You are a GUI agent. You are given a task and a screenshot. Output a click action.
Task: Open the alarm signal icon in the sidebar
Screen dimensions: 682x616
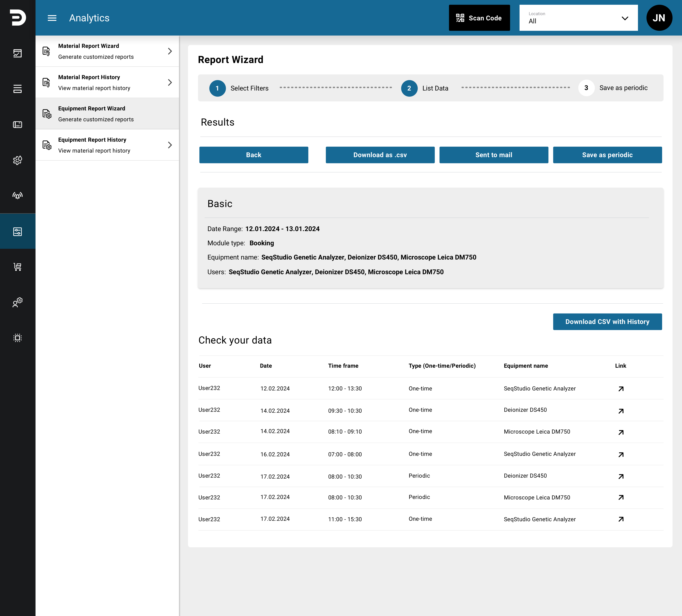click(x=18, y=196)
